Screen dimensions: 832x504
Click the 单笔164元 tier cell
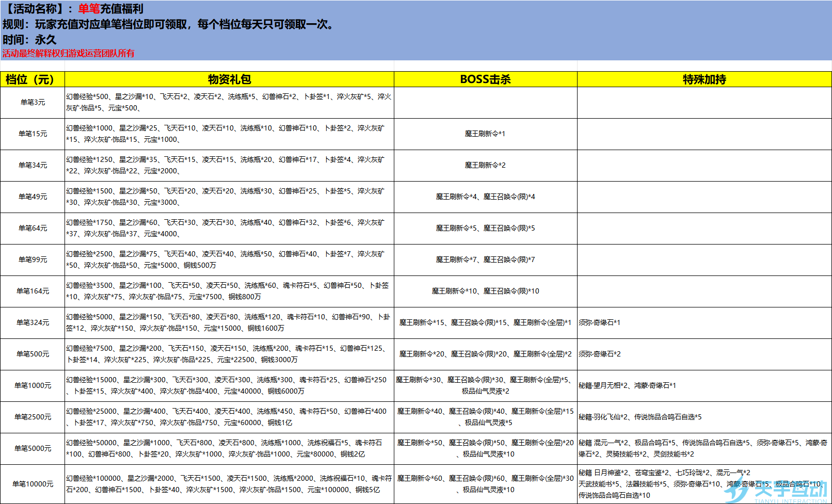click(33, 291)
